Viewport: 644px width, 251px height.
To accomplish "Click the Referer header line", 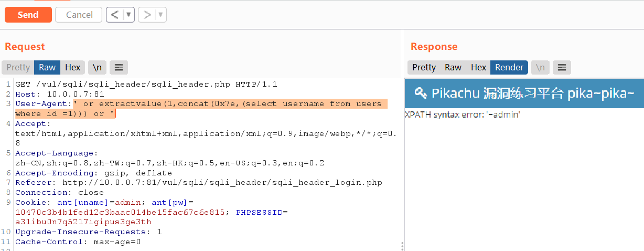I will pyautogui.click(x=199, y=183).
